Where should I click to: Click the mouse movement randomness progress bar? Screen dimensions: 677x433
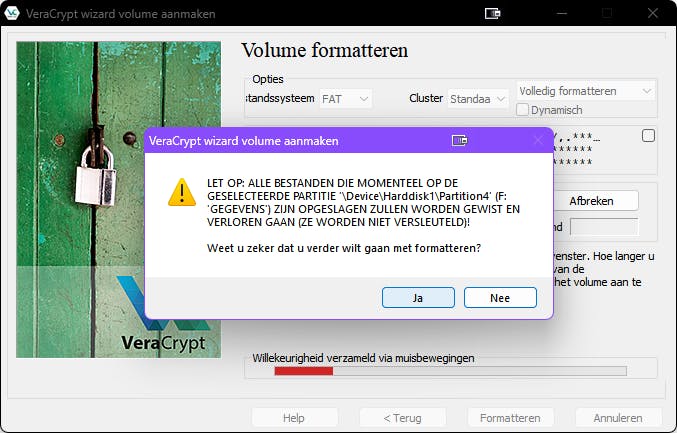[x=450, y=371]
